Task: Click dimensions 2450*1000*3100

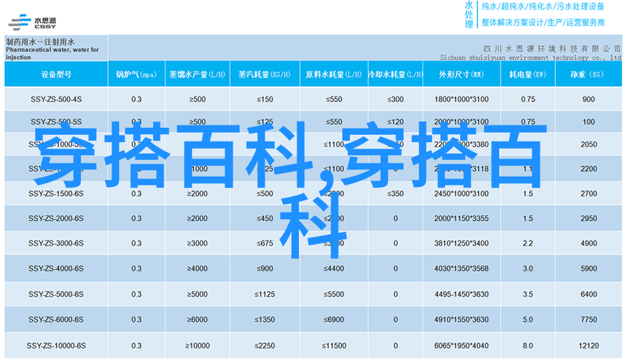Action: coord(461,194)
